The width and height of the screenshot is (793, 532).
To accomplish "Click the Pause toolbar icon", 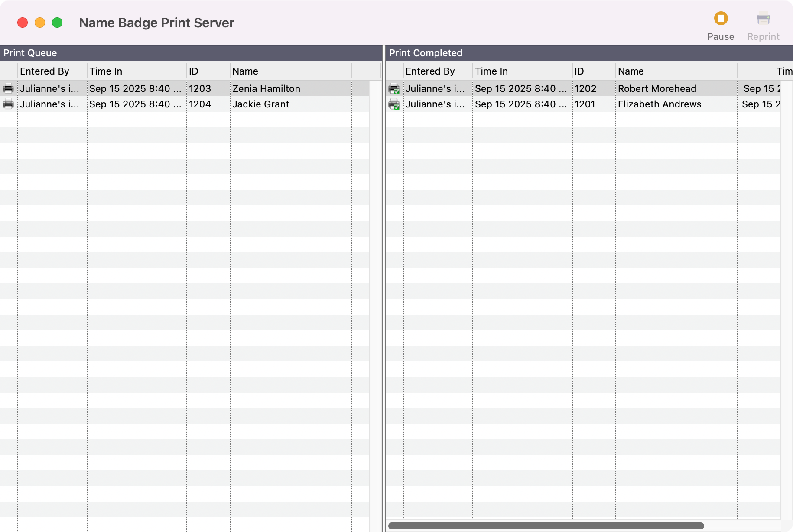I will pos(721,18).
